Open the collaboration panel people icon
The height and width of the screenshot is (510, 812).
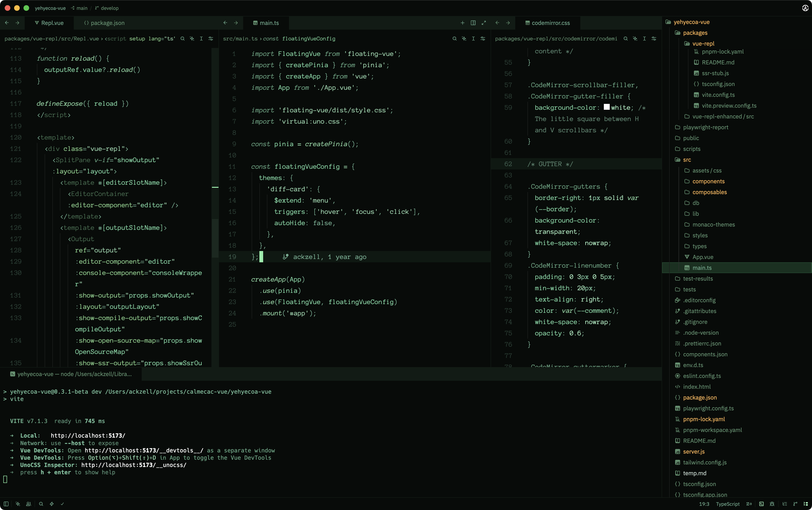click(29, 504)
